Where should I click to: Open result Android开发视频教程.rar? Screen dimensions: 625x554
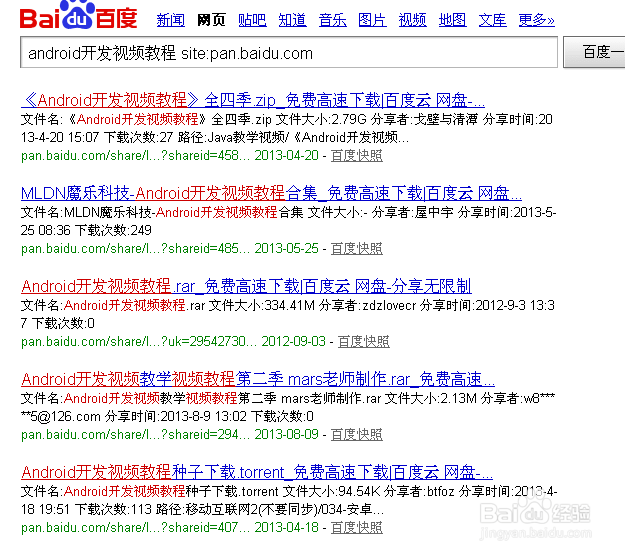point(246,286)
